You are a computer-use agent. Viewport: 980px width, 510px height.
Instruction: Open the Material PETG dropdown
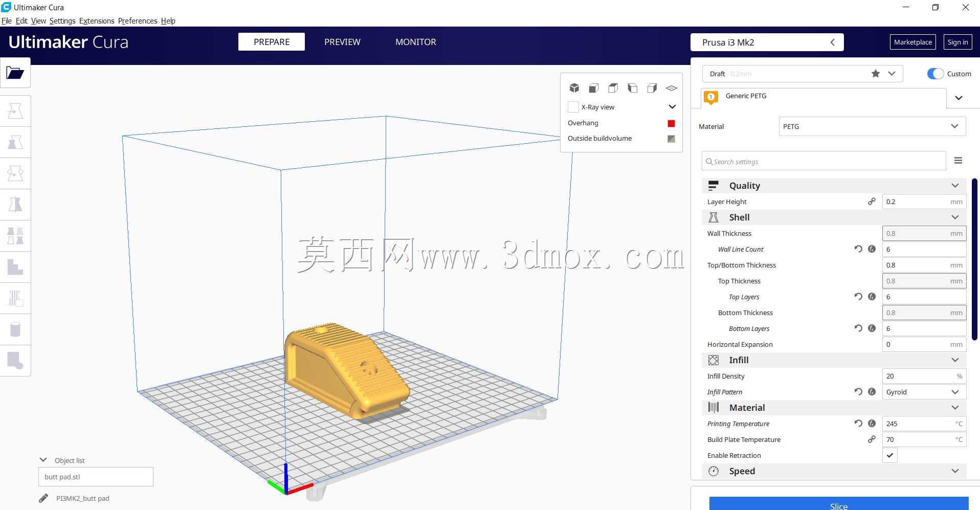pyautogui.click(x=873, y=126)
